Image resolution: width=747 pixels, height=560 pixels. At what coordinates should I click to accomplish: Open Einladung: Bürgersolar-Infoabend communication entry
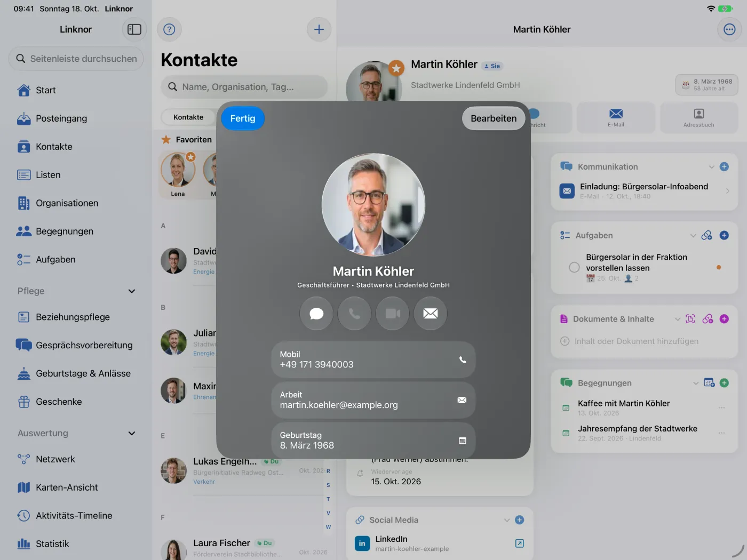(x=645, y=191)
